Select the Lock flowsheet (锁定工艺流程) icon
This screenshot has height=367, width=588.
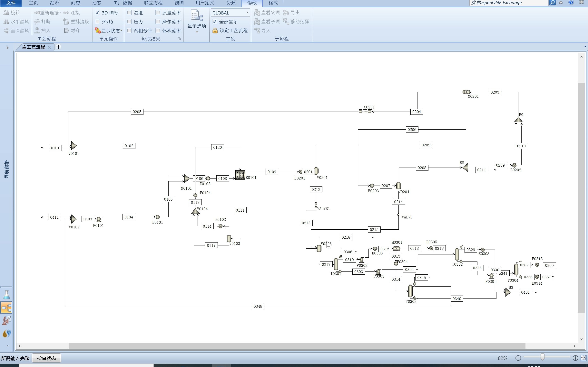pos(215,31)
